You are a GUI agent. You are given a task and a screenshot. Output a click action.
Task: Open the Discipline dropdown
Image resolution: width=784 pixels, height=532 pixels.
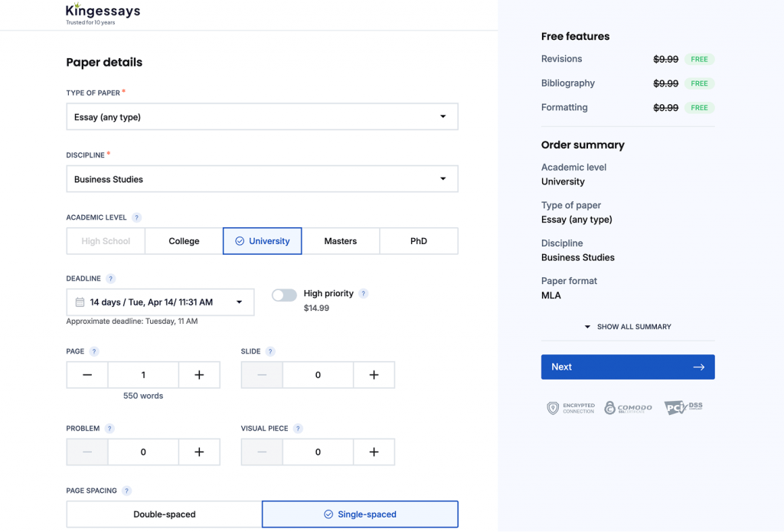(262, 179)
